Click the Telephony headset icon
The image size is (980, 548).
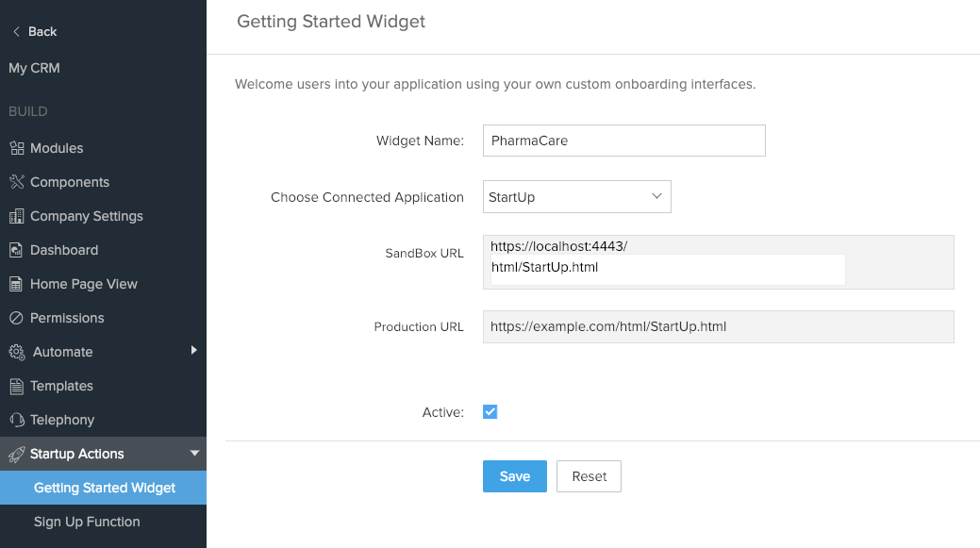[x=16, y=420]
